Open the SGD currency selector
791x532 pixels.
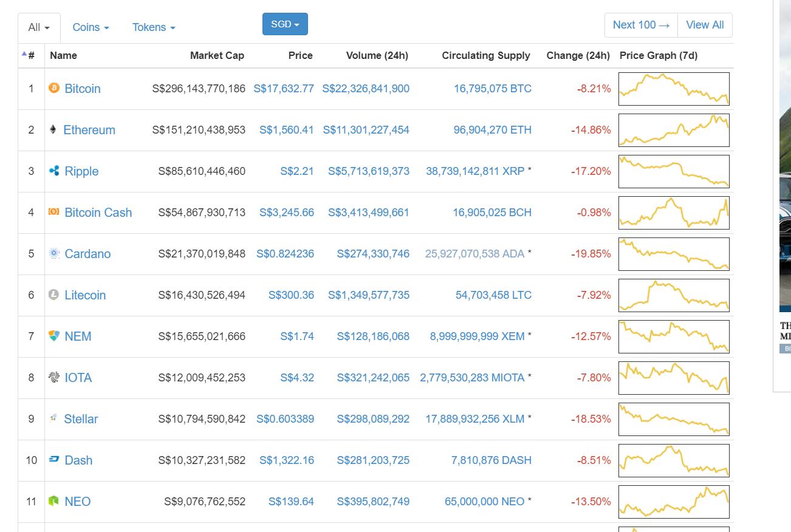coord(285,24)
